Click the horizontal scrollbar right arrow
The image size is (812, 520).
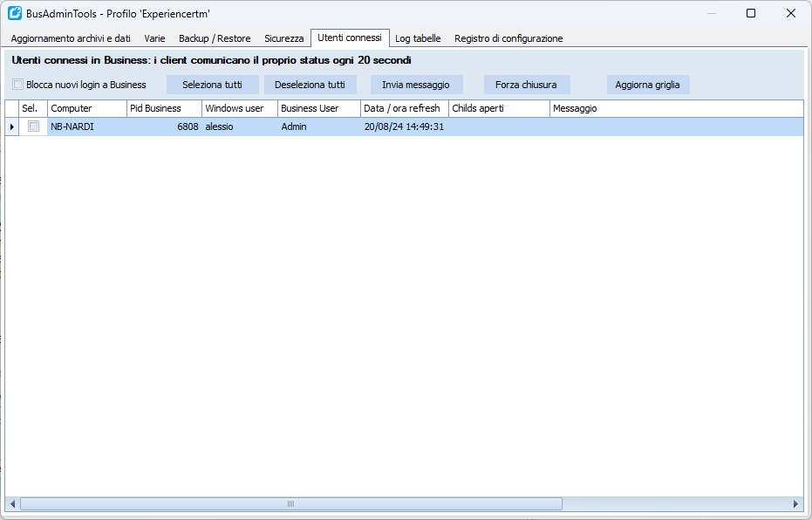point(796,503)
